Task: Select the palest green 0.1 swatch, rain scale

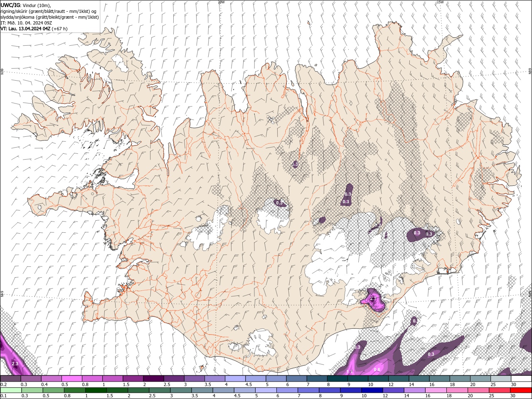Action: (11, 390)
